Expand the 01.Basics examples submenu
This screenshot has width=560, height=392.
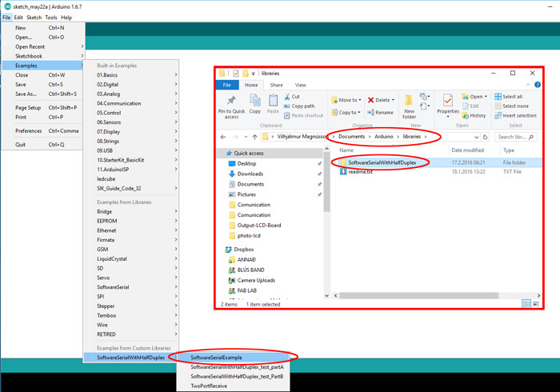(138, 75)
